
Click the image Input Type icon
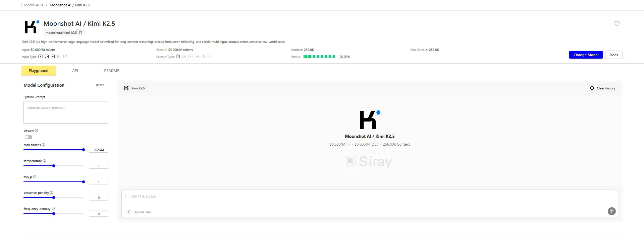click(x=47, y=57)
